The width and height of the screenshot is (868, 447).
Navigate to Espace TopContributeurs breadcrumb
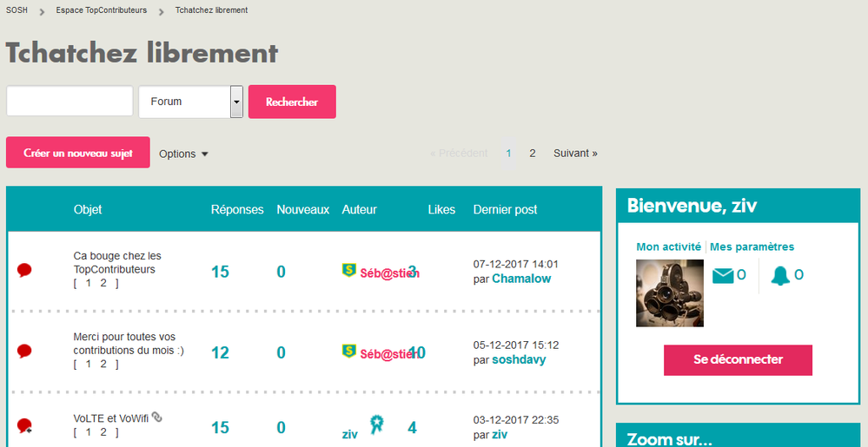[x=101, y=10]
